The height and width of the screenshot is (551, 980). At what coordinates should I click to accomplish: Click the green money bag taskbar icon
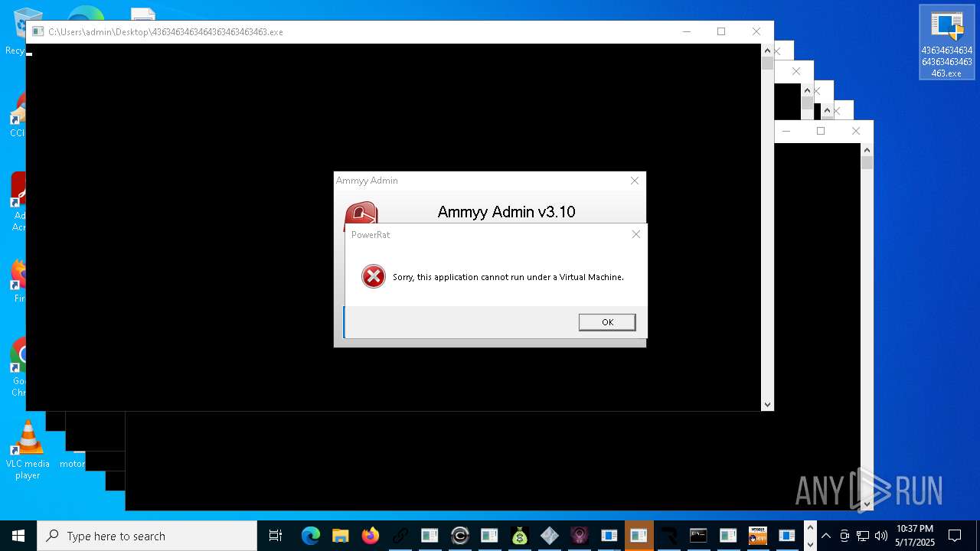point(519,536)
